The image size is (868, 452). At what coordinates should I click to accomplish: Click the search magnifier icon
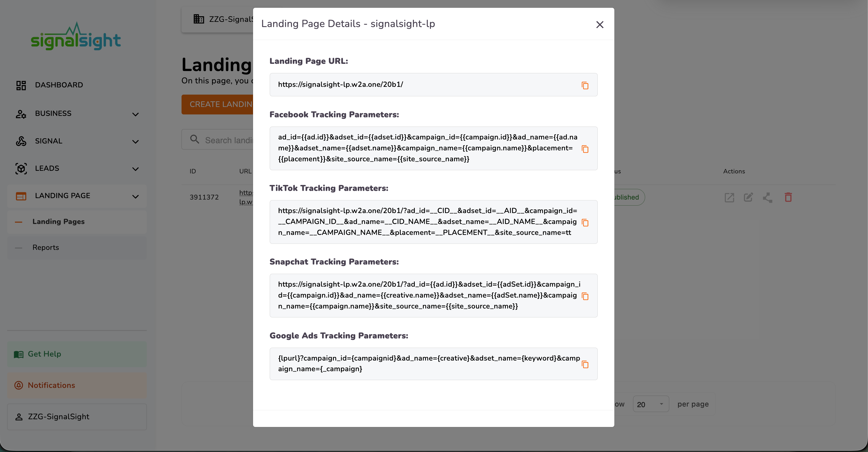194,139
